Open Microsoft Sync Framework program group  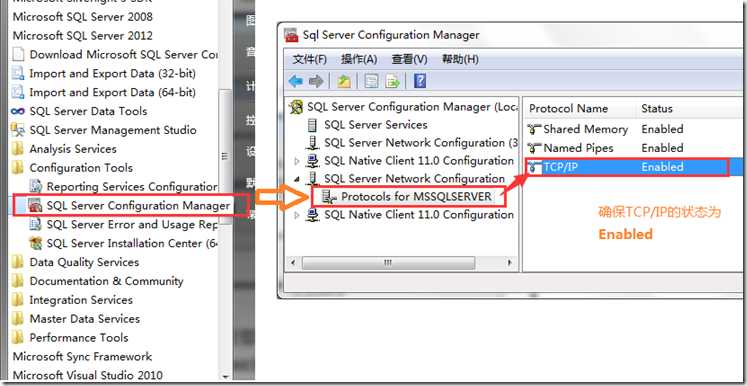tap(82, 356)
